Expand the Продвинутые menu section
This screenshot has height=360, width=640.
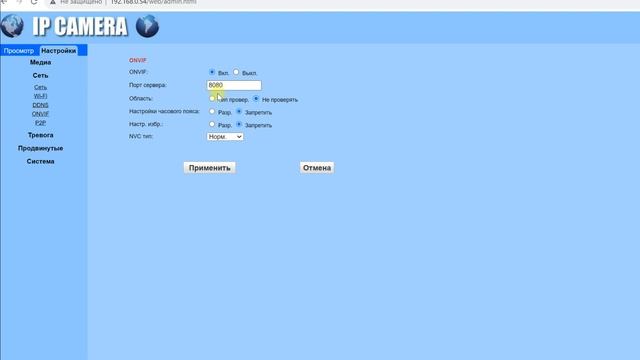click(x=40, y=148)
